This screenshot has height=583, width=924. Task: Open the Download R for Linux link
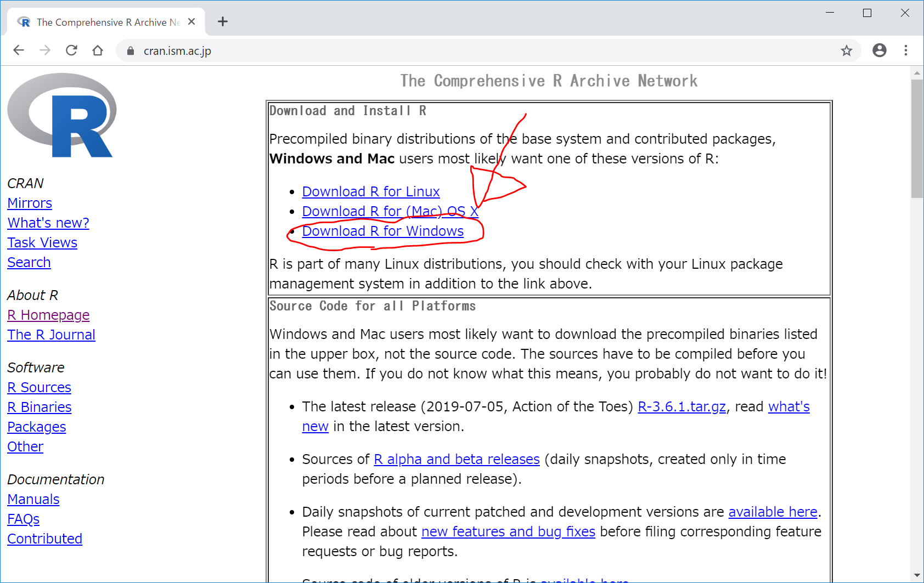pyautogui.click(x=371, y=191)
